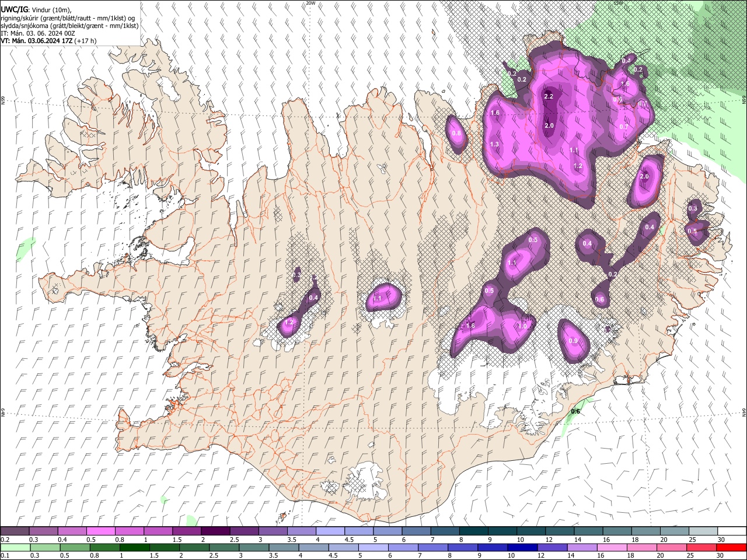Select the white snow swatch above 30

pyautogui.click(x=731, y=531)
